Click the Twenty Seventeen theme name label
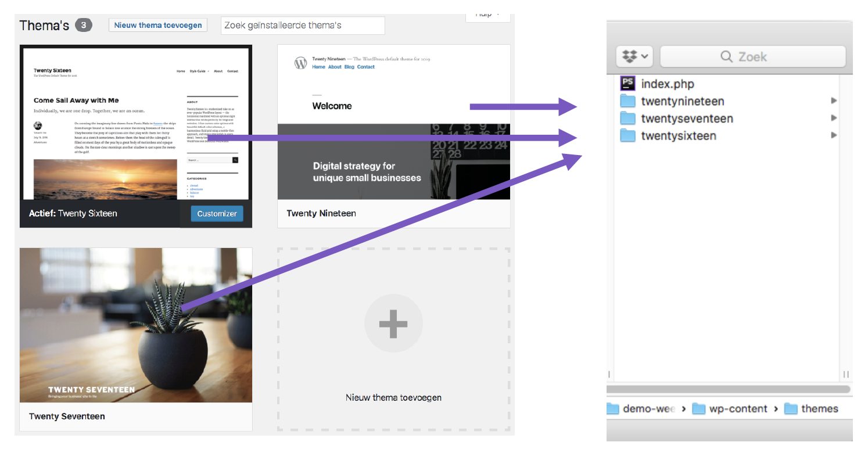868x453 pixels. tap(67, 416)
